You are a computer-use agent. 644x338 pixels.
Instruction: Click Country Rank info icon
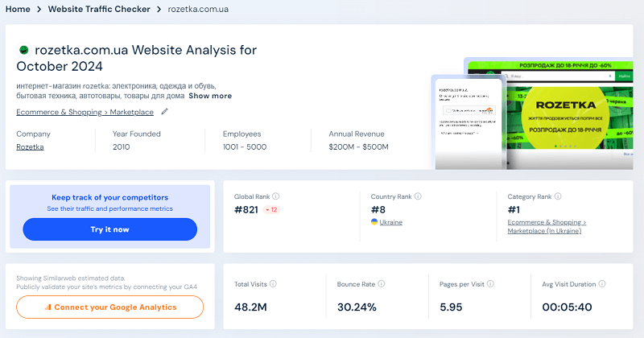(418, 196)
